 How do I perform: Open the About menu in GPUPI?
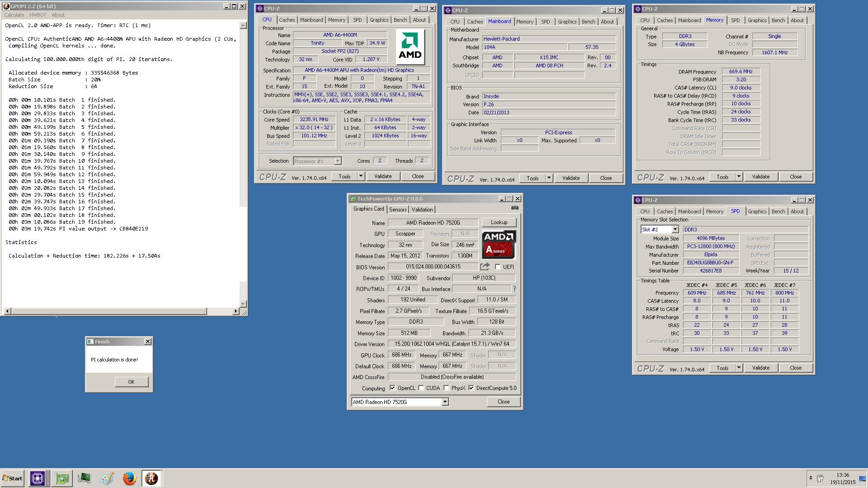tap(58, 15)
